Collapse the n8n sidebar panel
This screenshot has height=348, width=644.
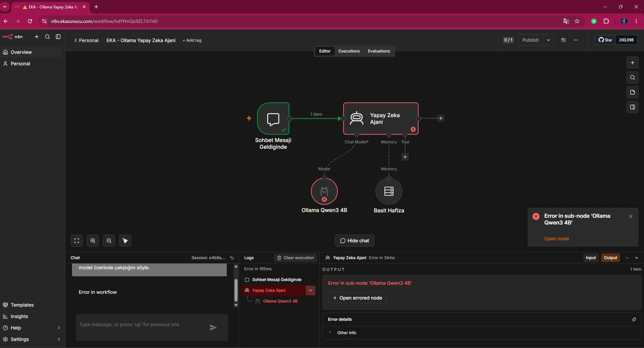58,37
